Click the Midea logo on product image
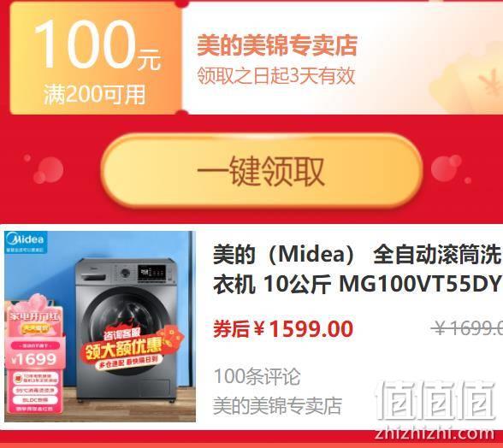The image size is (503, 448). click(x=26, y=242)
